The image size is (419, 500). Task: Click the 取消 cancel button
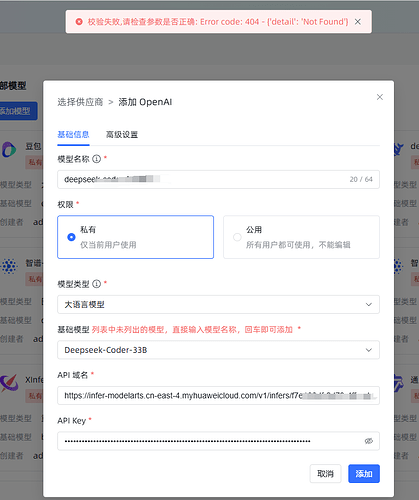pyautogui.click(x=325, y=474)
